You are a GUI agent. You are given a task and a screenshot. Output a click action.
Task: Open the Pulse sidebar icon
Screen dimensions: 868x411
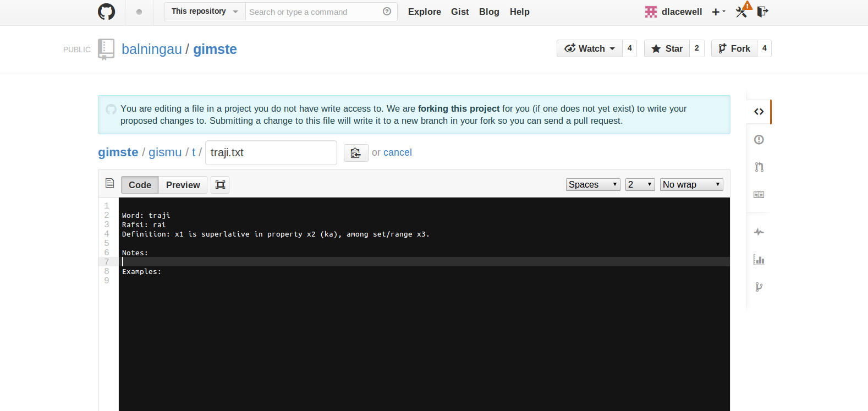pyautogui.click(x=759, y=232)
